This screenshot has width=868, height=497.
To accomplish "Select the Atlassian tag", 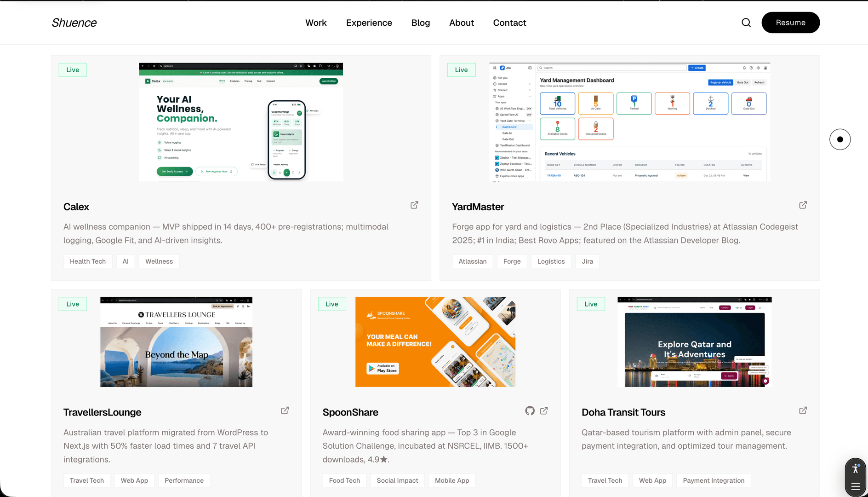I will 472,261.
